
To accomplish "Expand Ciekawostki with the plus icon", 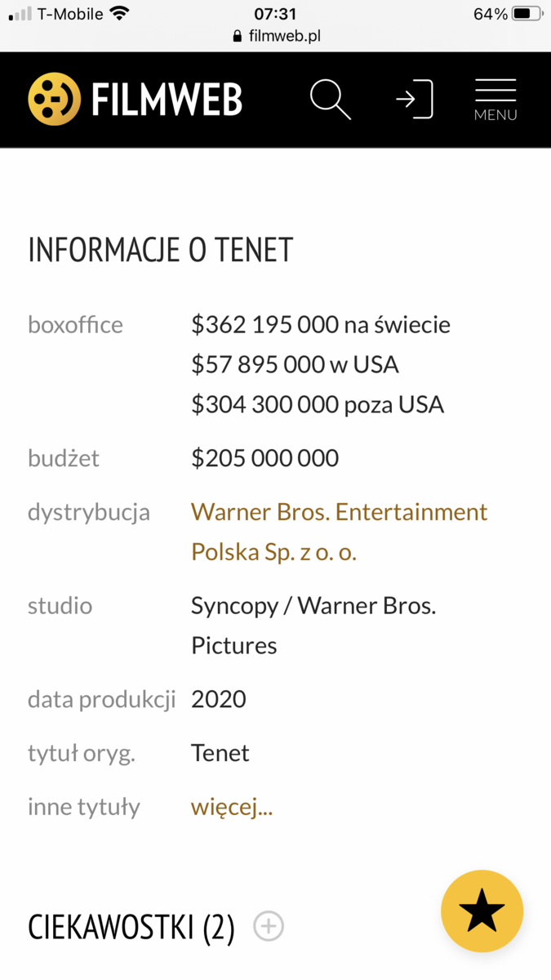I will click(x=269, y=926).
